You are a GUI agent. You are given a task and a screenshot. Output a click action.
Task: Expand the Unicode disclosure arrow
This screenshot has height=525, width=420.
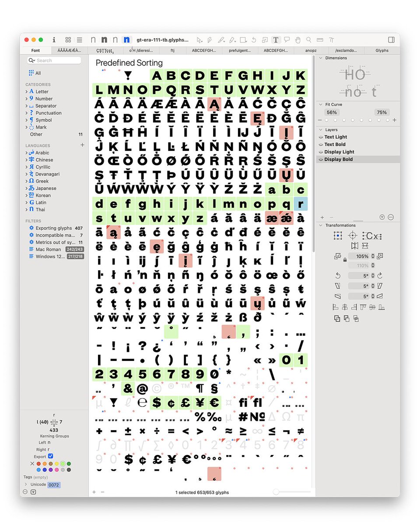pyautogui.click(x=26, y=484)
